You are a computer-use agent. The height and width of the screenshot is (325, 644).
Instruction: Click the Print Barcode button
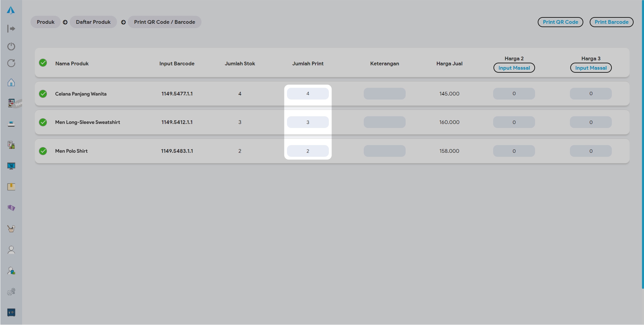pyautogui.click(x=611, y=22)
